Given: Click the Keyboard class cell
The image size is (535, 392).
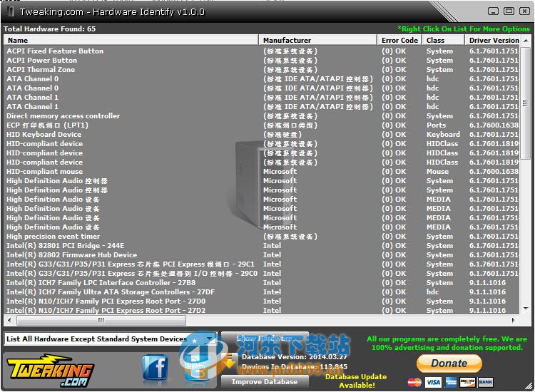Looking at the screenshot, I should 443,134.
